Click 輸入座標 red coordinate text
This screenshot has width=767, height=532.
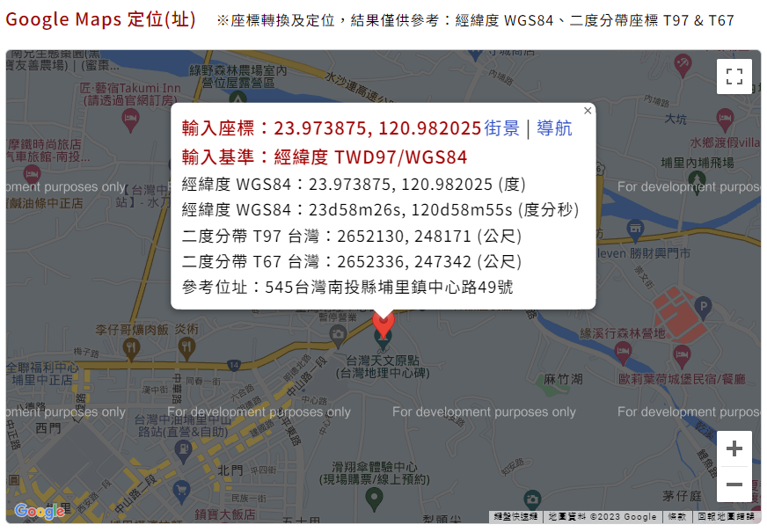tap(332, 128)
